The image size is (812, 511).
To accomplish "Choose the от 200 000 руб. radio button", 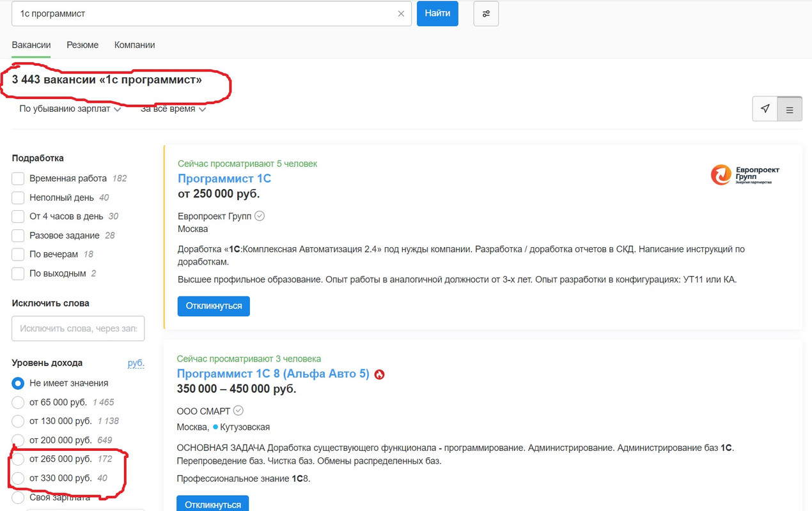I will click(18, 440).
